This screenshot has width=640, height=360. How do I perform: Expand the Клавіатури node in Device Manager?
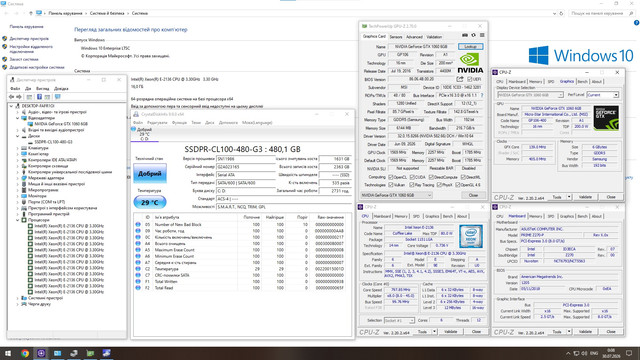pos(18,148)
